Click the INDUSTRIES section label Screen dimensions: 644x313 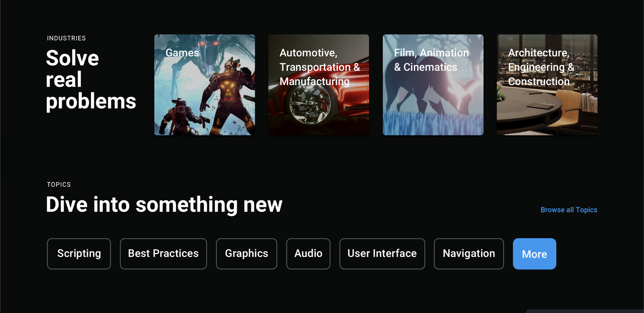pos(66,38)
